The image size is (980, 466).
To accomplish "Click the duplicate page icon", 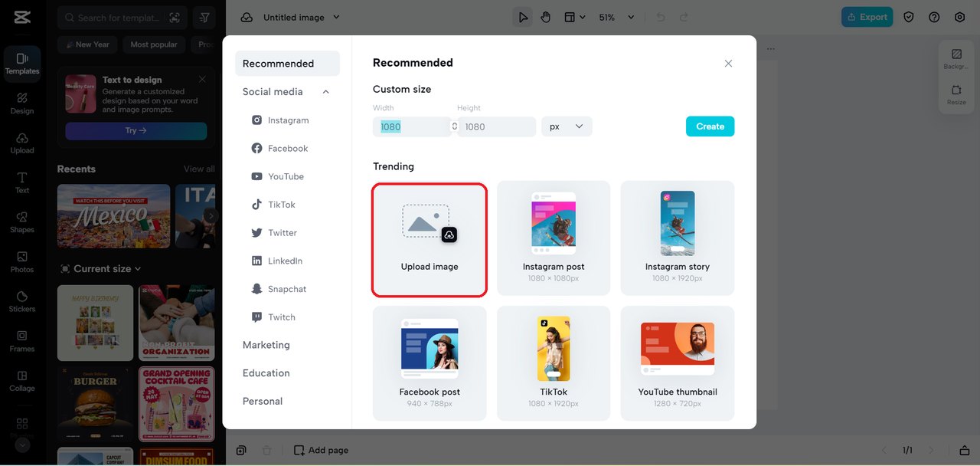I will point(241,450).
